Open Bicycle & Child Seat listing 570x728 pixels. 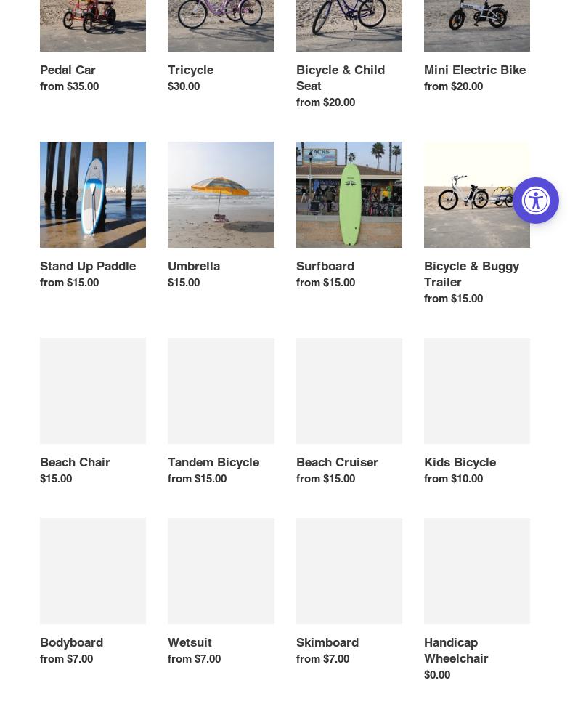(x=340, y=77)
